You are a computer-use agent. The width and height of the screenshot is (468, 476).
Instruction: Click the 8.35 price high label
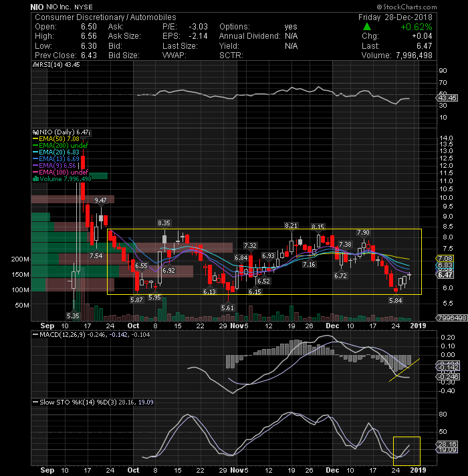point(164,223)
